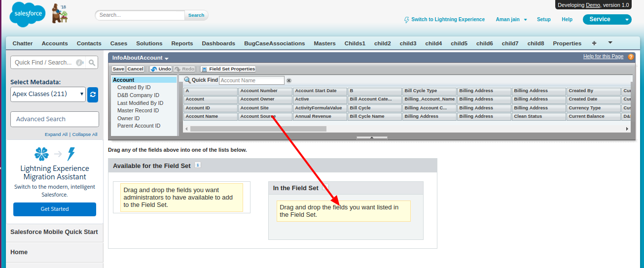Switch to the Dashboards tab
The height and width of the screenshot is (268, 644).
point(218,43)
